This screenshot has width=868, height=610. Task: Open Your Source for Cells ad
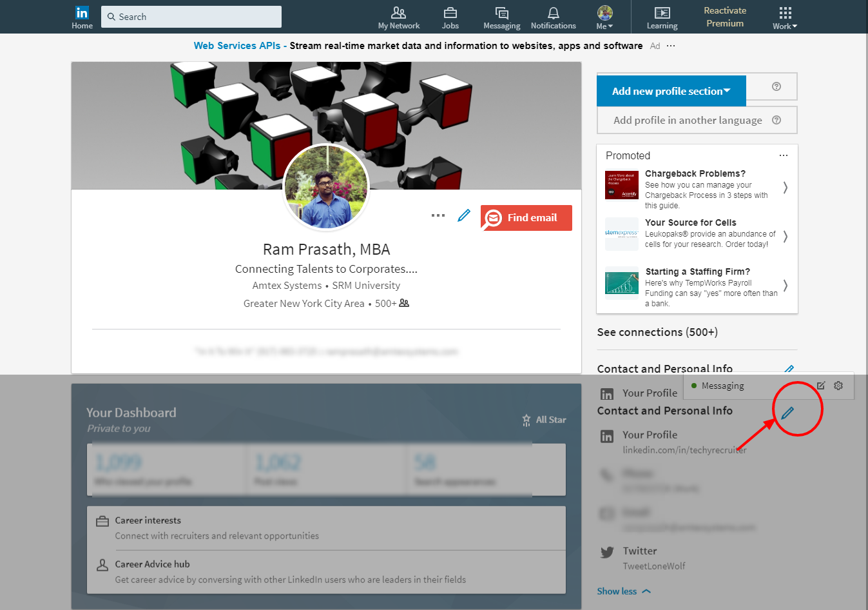tap(691, 222)
